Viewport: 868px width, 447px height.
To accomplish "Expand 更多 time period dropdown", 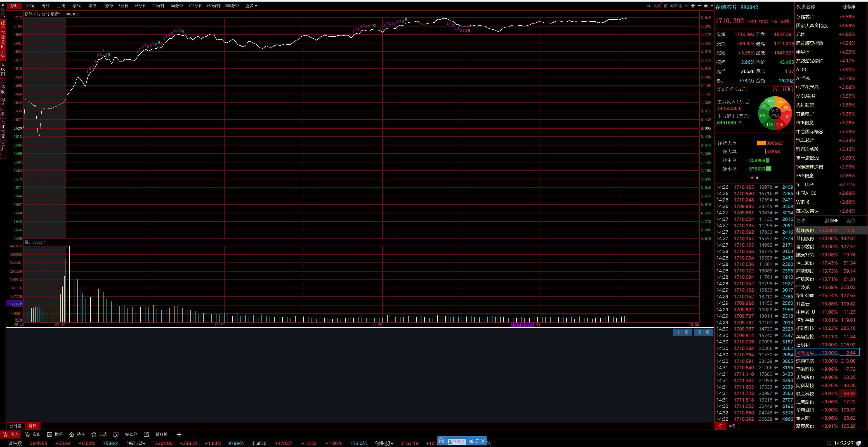I will coord(251,6).
